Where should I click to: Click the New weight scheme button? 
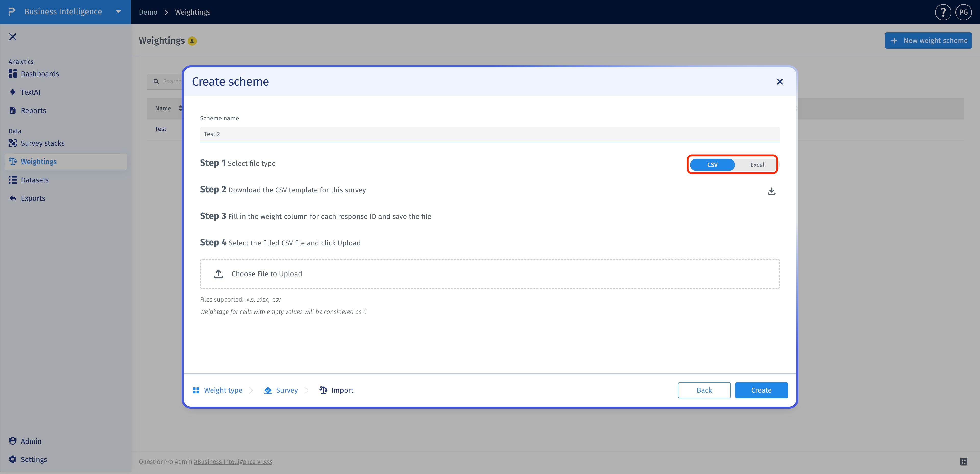coord(928,41)
